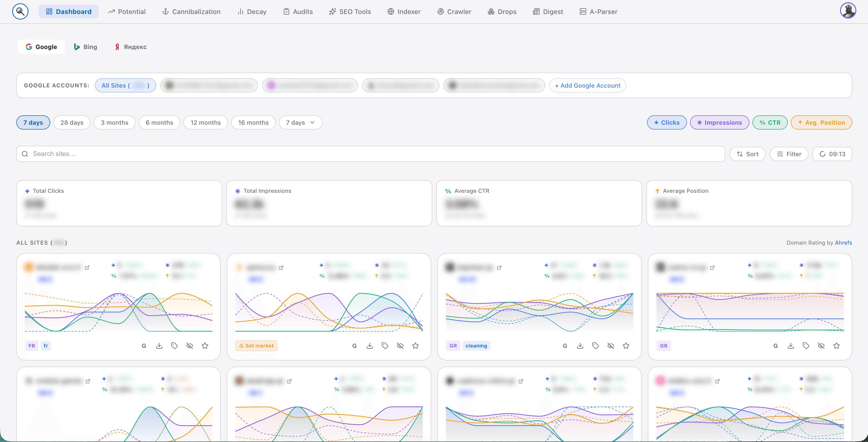Click the magnifier logo icon at top left
Image resolution: width=868 pixels, height=442 pixels.
[x=20, y=11]
